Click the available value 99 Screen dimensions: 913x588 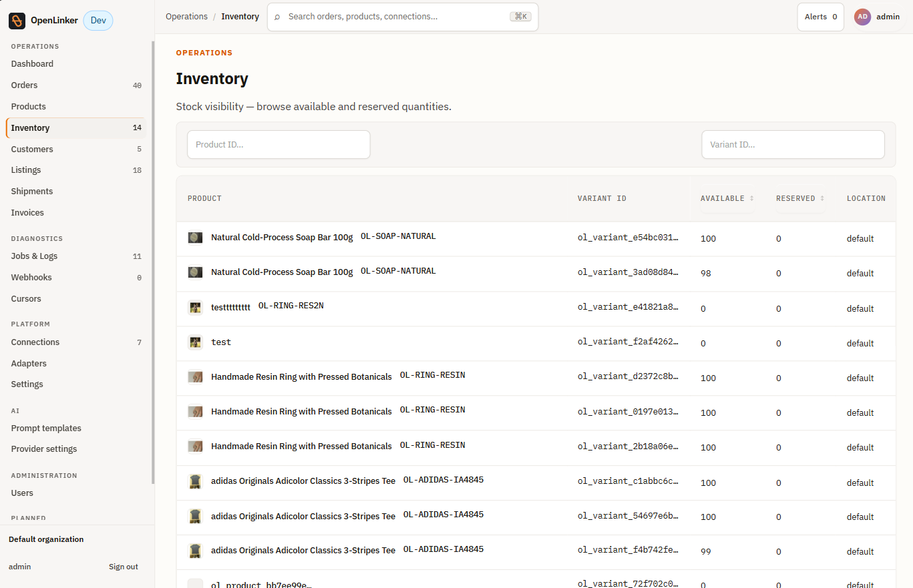[706, 552]
